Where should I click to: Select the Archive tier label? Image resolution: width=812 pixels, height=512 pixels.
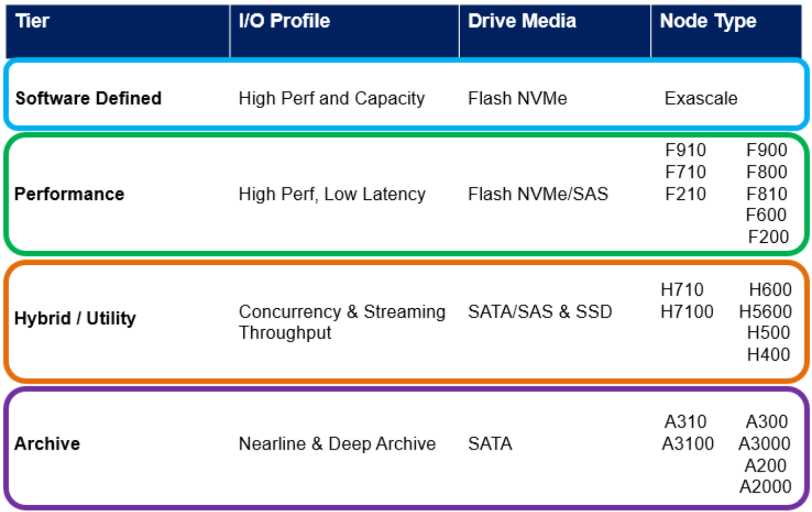(47, 444)
